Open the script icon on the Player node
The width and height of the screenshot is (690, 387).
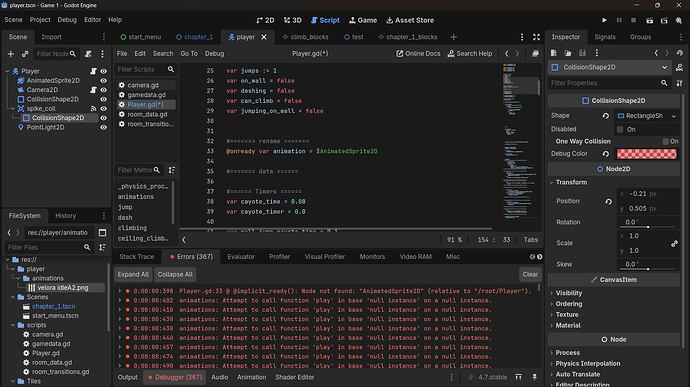[93, 71]
